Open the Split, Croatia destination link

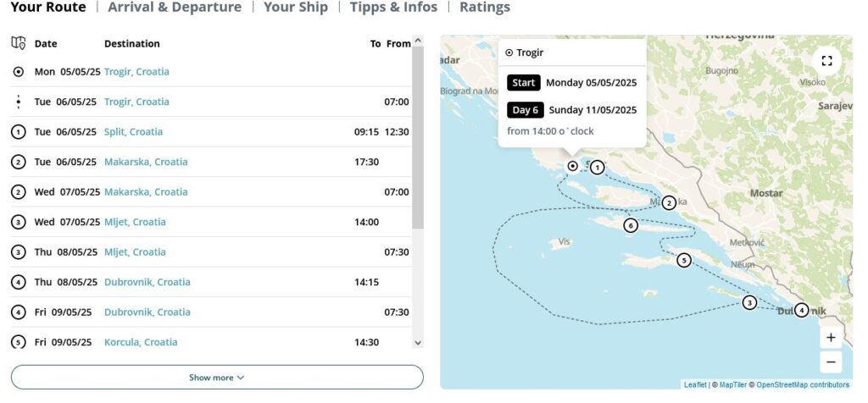(133, 132)
